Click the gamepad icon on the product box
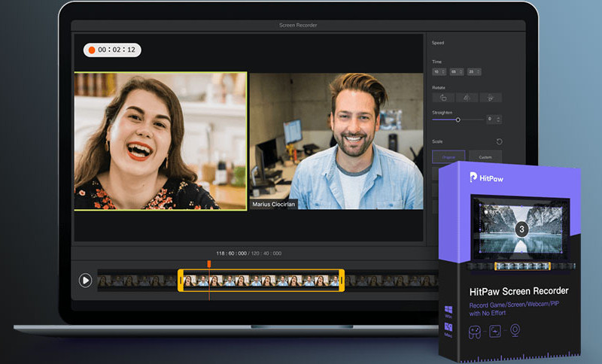602x364 pixels. (475, 332)
